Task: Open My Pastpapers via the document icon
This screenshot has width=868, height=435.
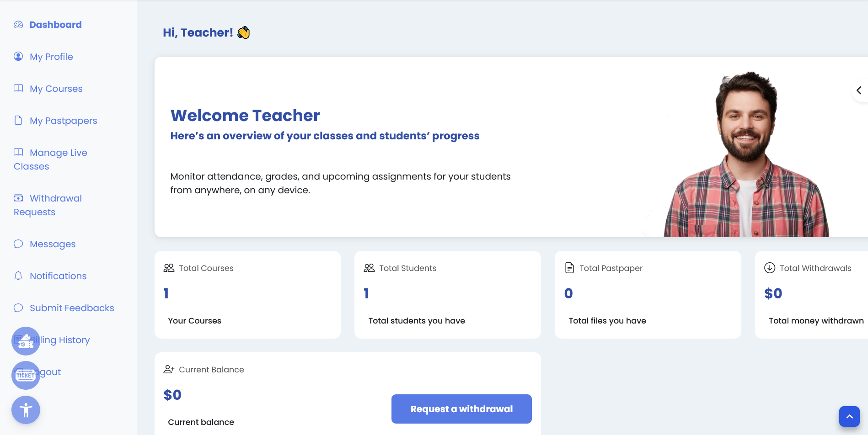Action: click(x=18, y=120)
